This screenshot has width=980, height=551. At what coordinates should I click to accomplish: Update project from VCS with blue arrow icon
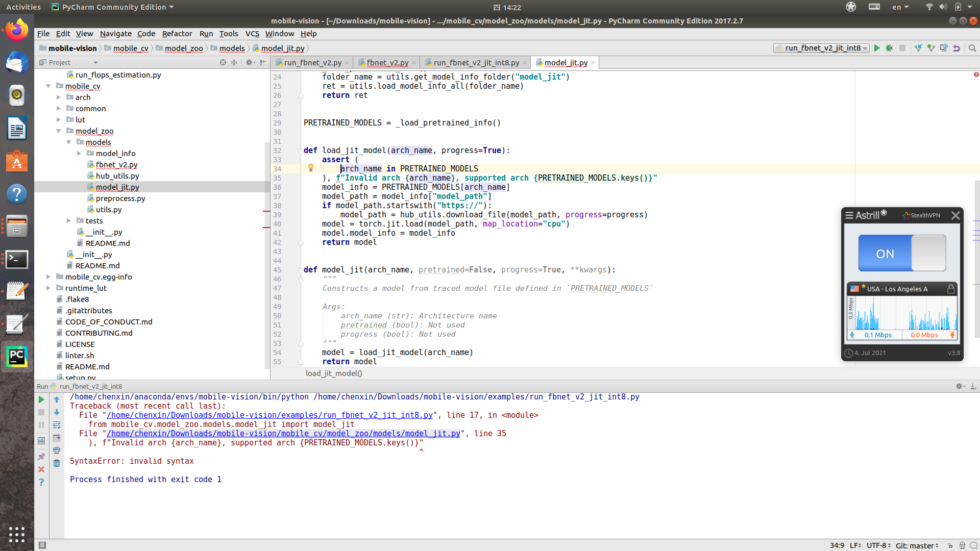tap(919, 48)
